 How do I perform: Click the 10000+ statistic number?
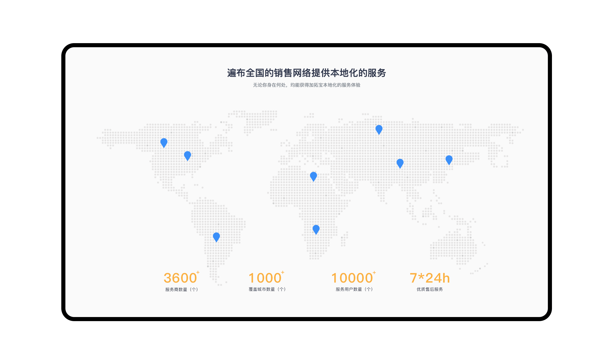click(353, 277)
